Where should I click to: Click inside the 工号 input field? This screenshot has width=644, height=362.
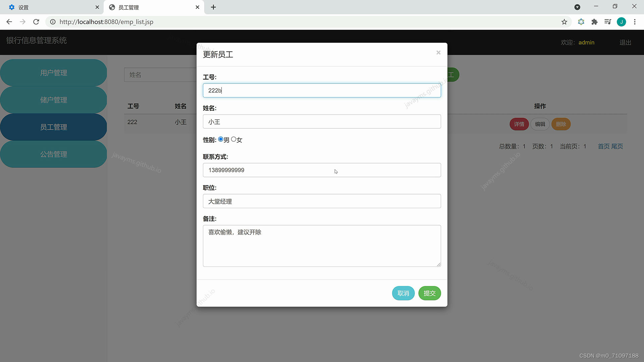pyautogui.click(x=322, y=90)
